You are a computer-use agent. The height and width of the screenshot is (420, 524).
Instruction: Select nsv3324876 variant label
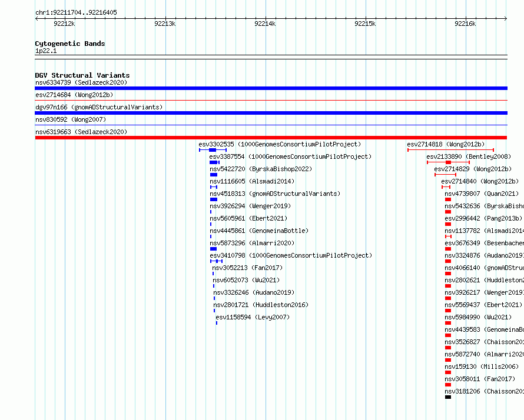(484, 255)
